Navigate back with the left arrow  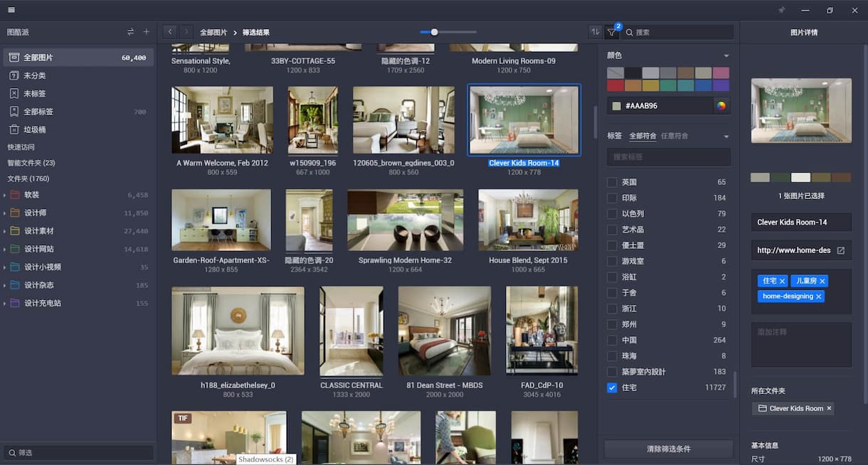(x=170, y=32)
